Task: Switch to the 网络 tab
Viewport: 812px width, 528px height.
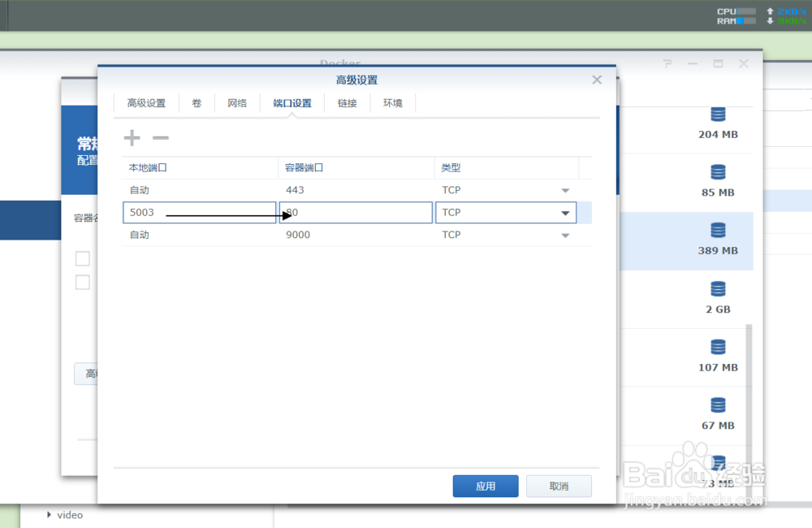Action: click(237, 103)
